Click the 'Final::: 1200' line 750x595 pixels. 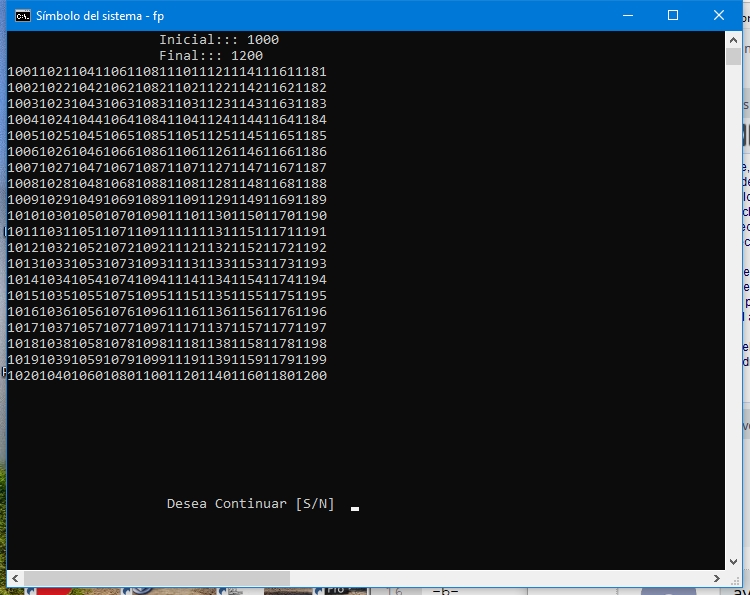point(211,55)
